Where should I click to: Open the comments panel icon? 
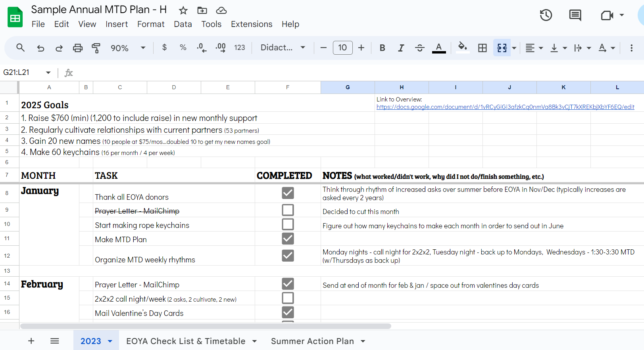(575, 15)
